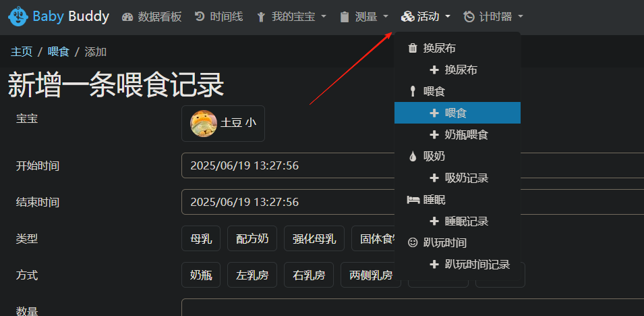Click the plus icon beside the 换尿布 add entry
Viewport: 644px width, 316px height.
pos(434,70)
